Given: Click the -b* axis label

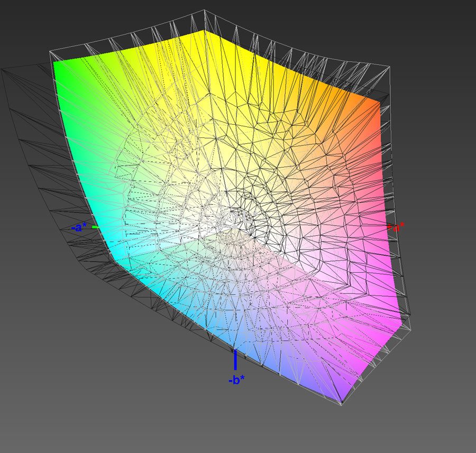Looking at the screenshot, I should coord(235,380).
